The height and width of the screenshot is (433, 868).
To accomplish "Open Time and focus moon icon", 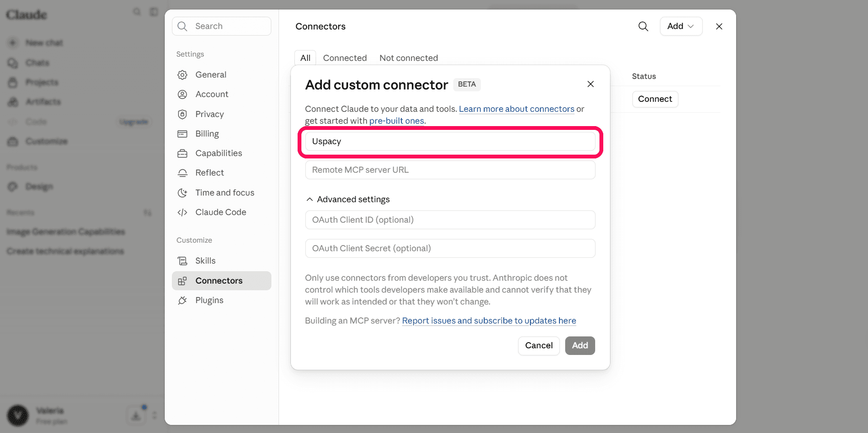I will (x=182, y=193).
